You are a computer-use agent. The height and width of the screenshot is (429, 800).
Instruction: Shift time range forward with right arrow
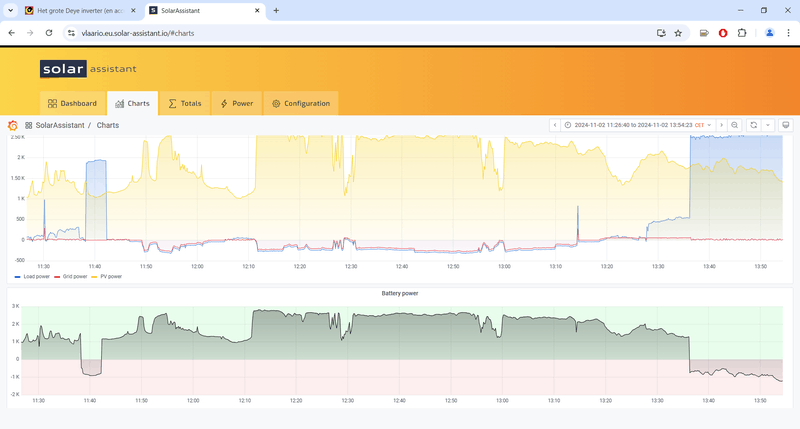click(x=720, y=125)
